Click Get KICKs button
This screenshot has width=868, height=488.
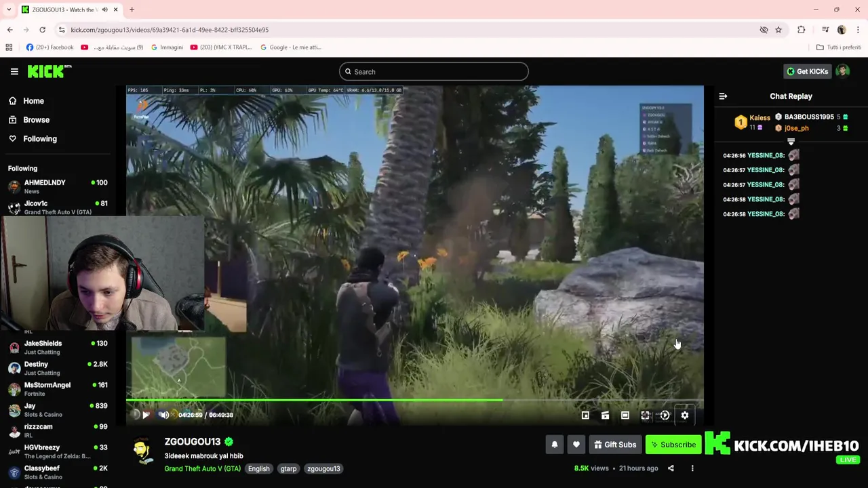(x=807, y=71)
